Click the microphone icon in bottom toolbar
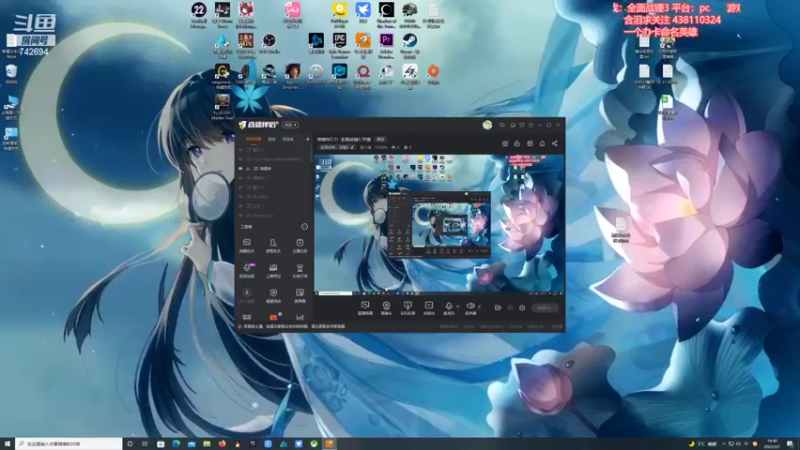Viewport: 800px width, 450px height. click(448, 306)
